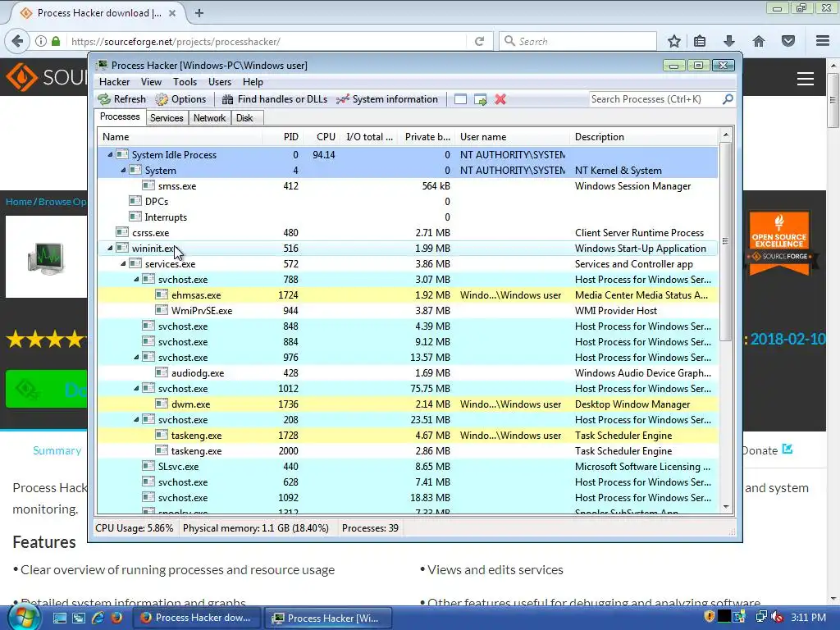This screenshot has width=840, height=630.
Task: Sort by the CPU column header
Action: 321,137
